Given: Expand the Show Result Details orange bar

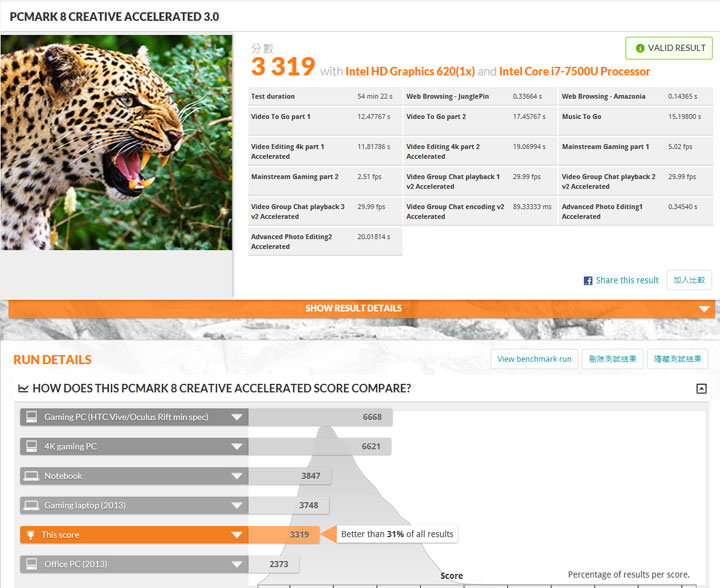Looking at the screenshot, I should (360, 309).
